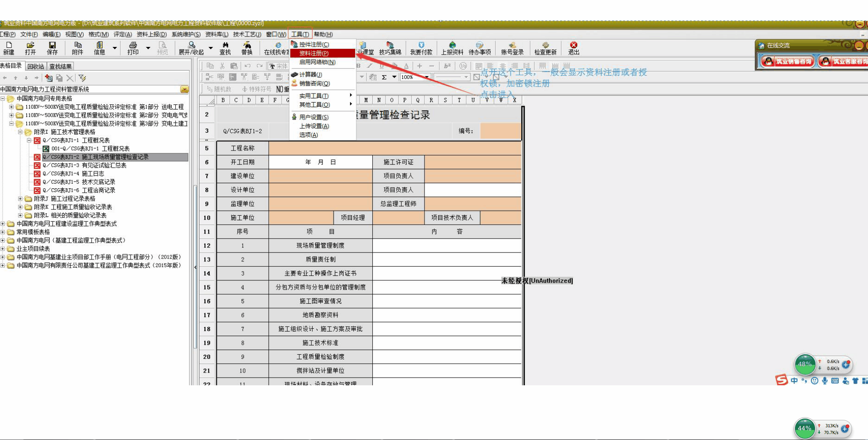Click the 检查更新 check-update icon
The width and height of the screenshot is (868, 440).
[545, 48]
